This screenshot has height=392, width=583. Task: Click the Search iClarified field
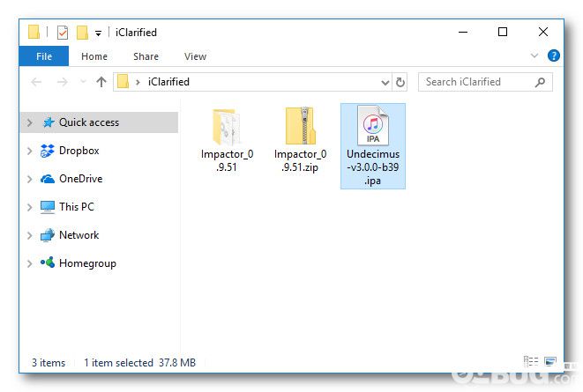[x=485, y=82]
